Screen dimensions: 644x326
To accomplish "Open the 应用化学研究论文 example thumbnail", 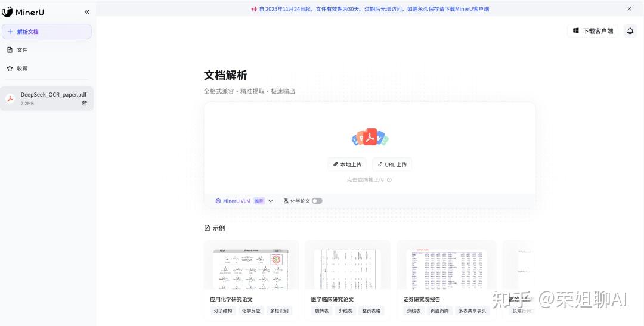I will pyautogui.click(x=250, y=268).
